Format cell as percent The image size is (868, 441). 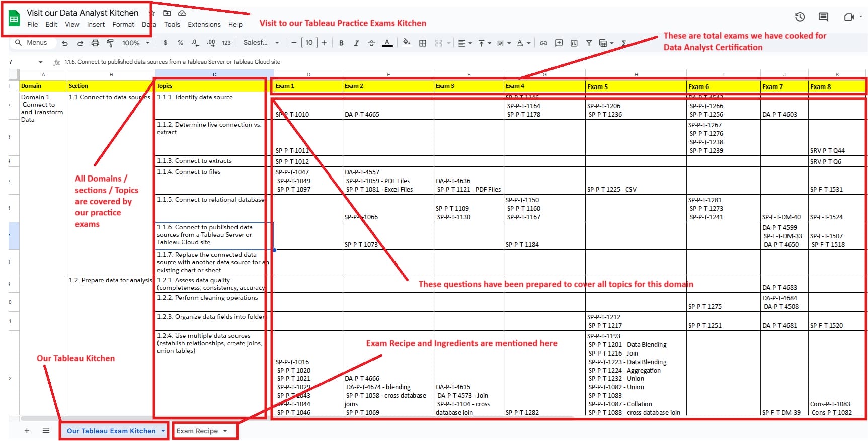click(x=181, y=43)
